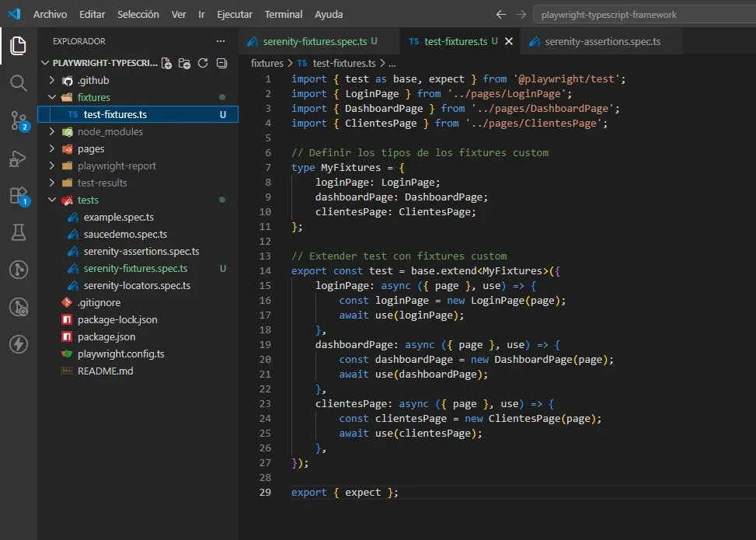Open the Search view in activity bar

(17, 83)
